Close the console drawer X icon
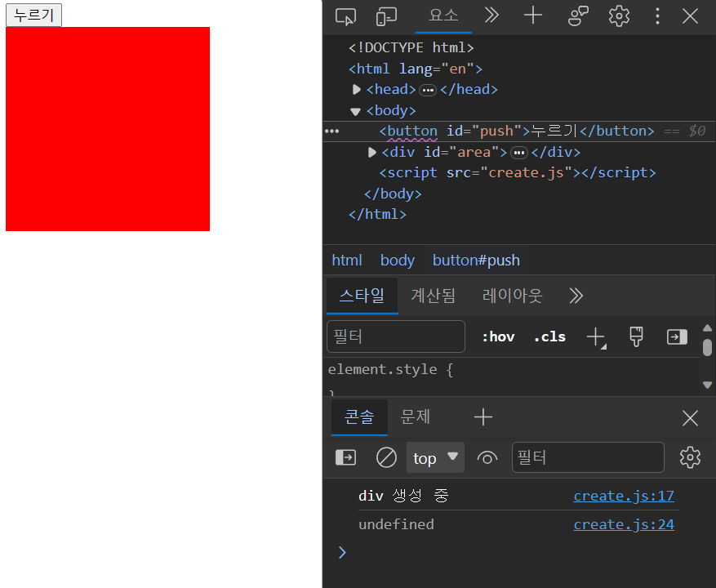Screen dimensions: 716x588 tap(690, 417)
